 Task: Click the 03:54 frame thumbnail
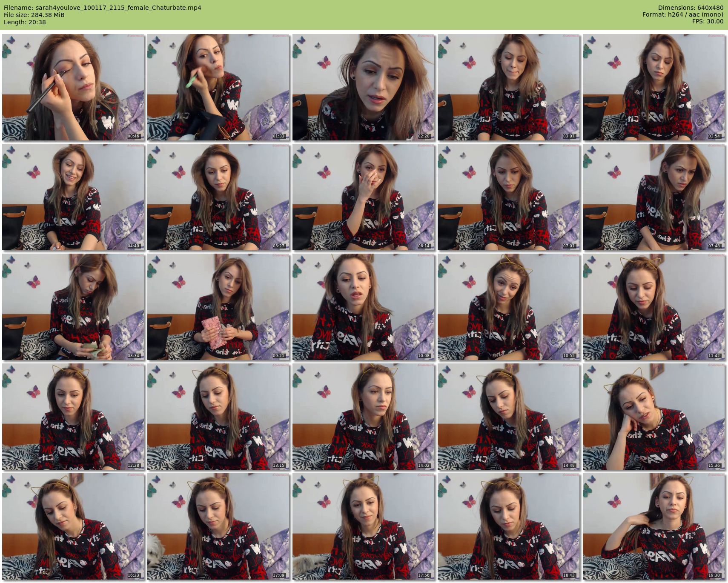point(654,87)
